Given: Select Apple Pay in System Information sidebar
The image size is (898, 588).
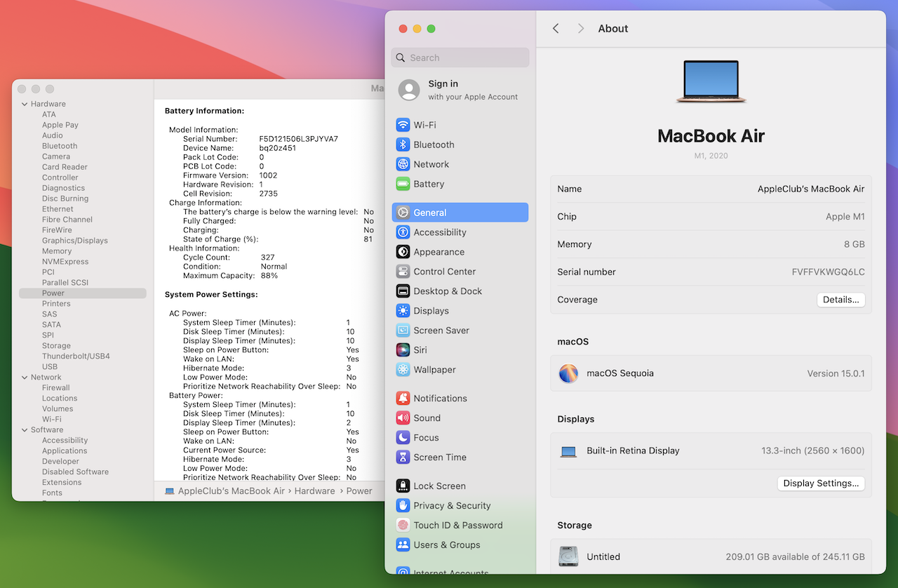Looking at the screenshot, I should (60, 125).
